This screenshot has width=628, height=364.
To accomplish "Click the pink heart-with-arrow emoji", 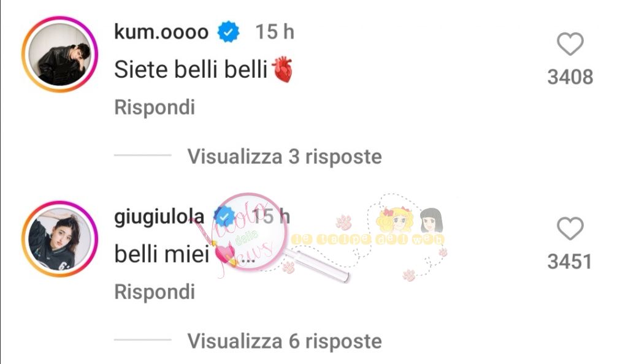I will [x=226, y=255].
